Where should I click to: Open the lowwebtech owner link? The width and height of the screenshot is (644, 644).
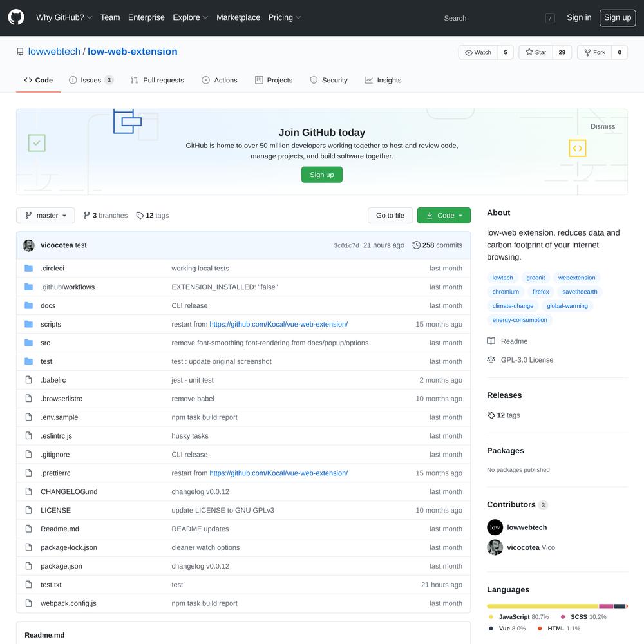pos(54,52)
